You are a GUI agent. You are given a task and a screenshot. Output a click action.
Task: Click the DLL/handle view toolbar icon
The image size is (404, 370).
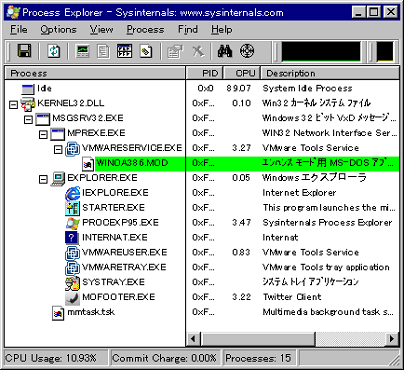point(146,51)
